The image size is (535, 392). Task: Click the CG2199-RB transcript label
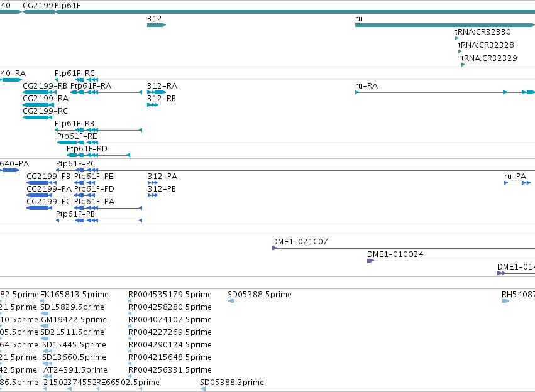(45, 86)
